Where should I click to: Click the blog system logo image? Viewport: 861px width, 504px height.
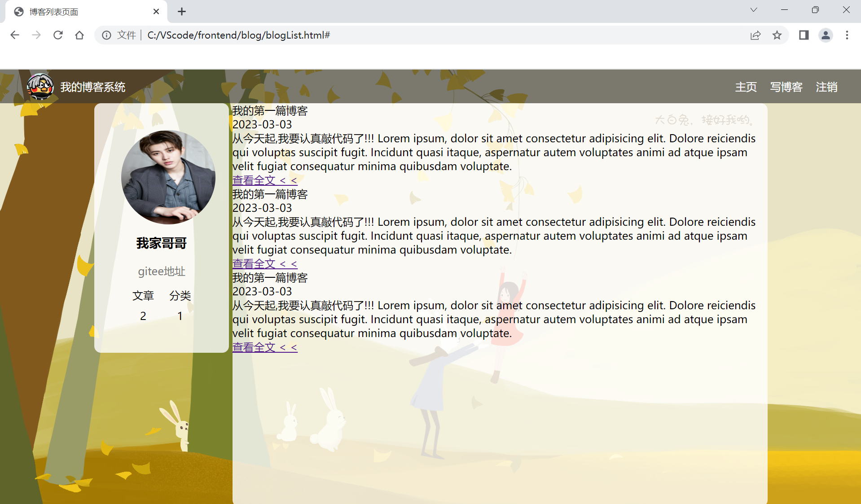[40, 86]
